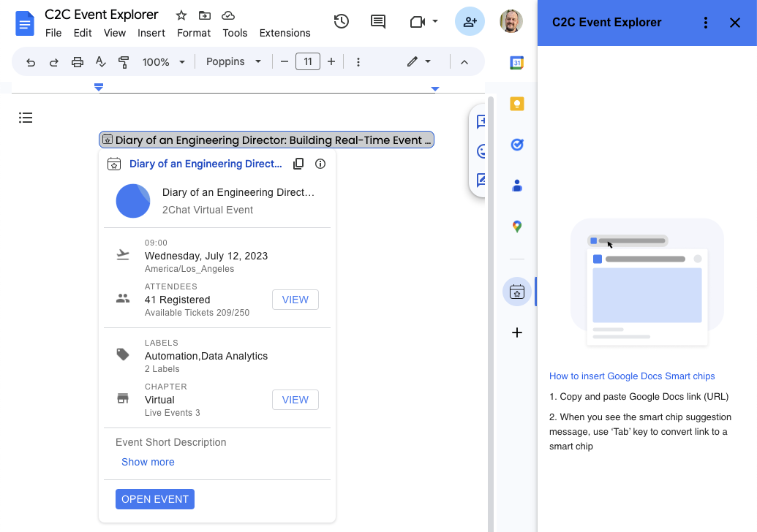The width and height of the screenshot is (757, 532).
Task: Expand description with Show more
Action: click(x=148, y=462)
